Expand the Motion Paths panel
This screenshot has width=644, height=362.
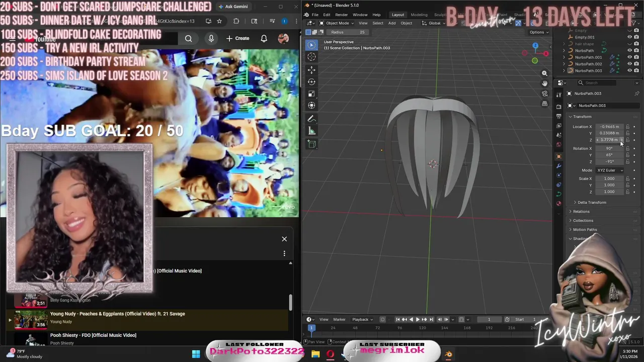pos(585,230)
